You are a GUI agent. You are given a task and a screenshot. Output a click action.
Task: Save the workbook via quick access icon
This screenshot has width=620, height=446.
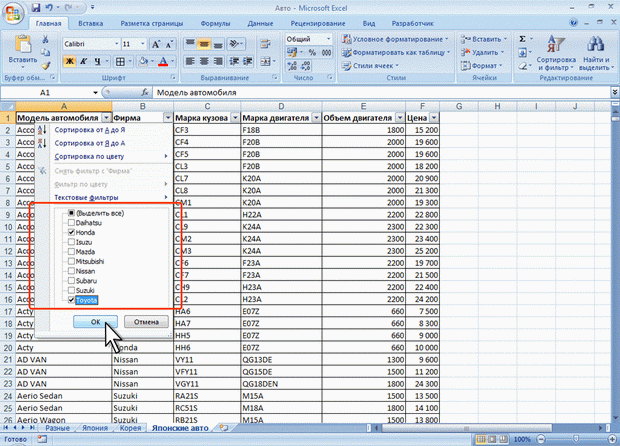click(36, 7)
